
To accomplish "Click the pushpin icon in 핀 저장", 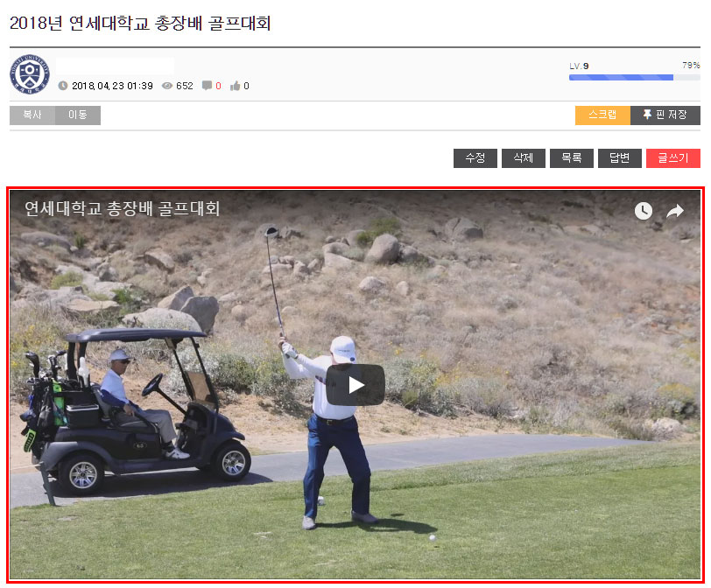I will (648, 114).
